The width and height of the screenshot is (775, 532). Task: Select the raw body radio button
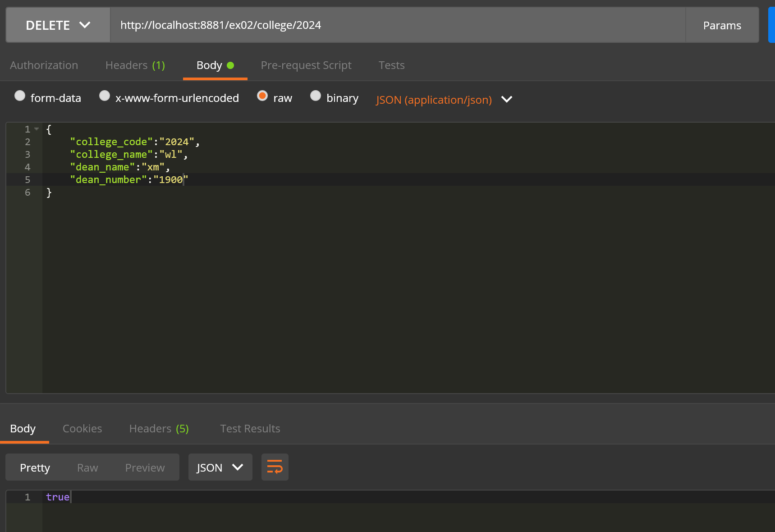coord(262,96)
